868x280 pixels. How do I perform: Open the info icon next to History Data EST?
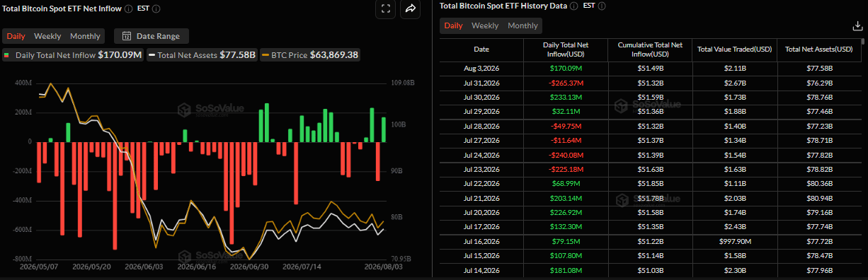pyautogui.click(x=603, y=6)
